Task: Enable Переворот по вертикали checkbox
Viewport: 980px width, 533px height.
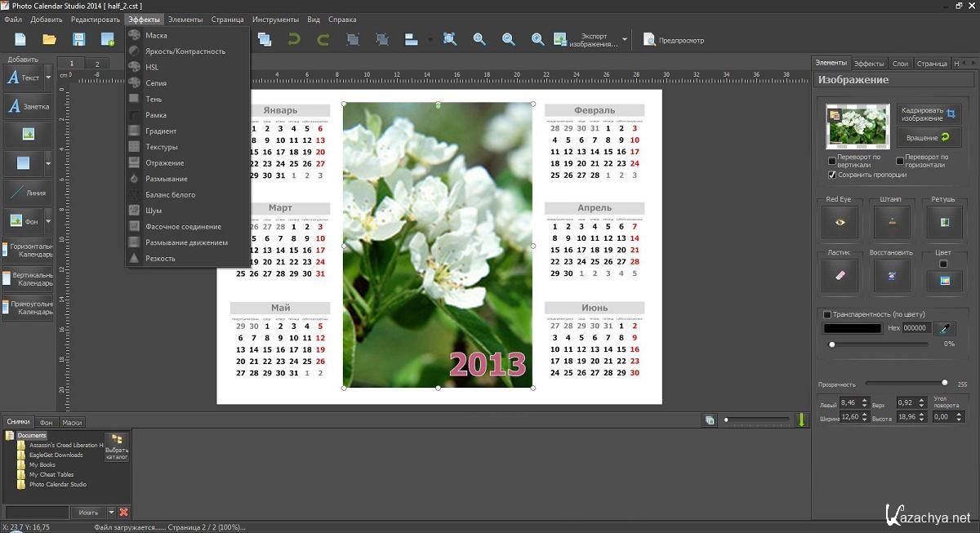Action: (x=832, y=161)
